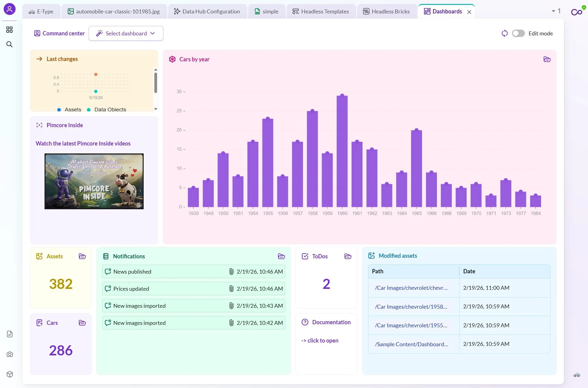Open the data objects cube icon in sidebar
588x388 pixels.
pos(10,374)
